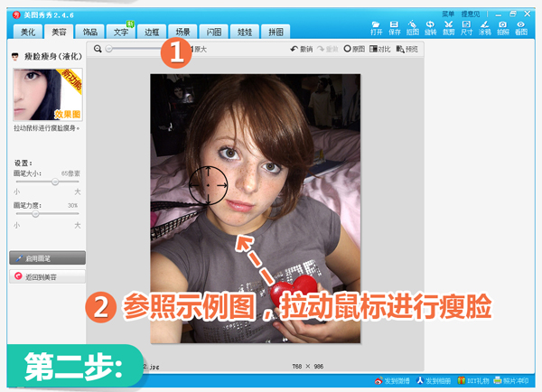Click the 旋转 (Rotate) icon
This screenshot has height=392, width=542.
click(430, 27)
